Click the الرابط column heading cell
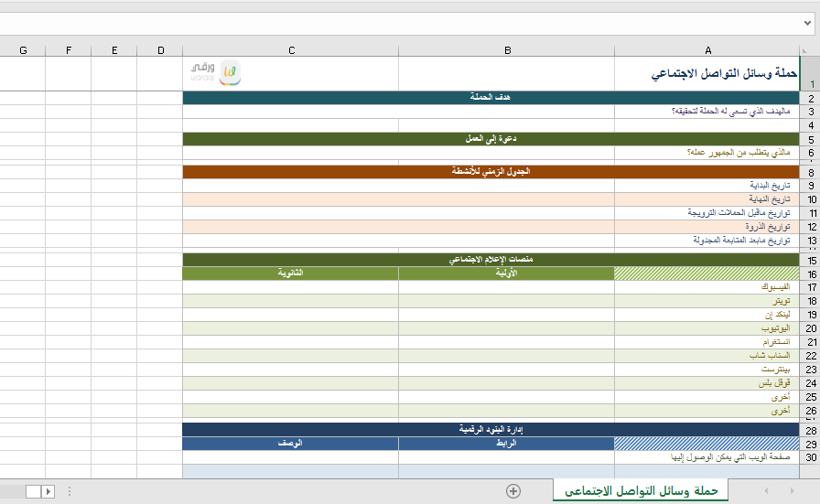Image resolution: width=820 pixels, height=504 pixels. pyautogui.click(x=506, y=444)
